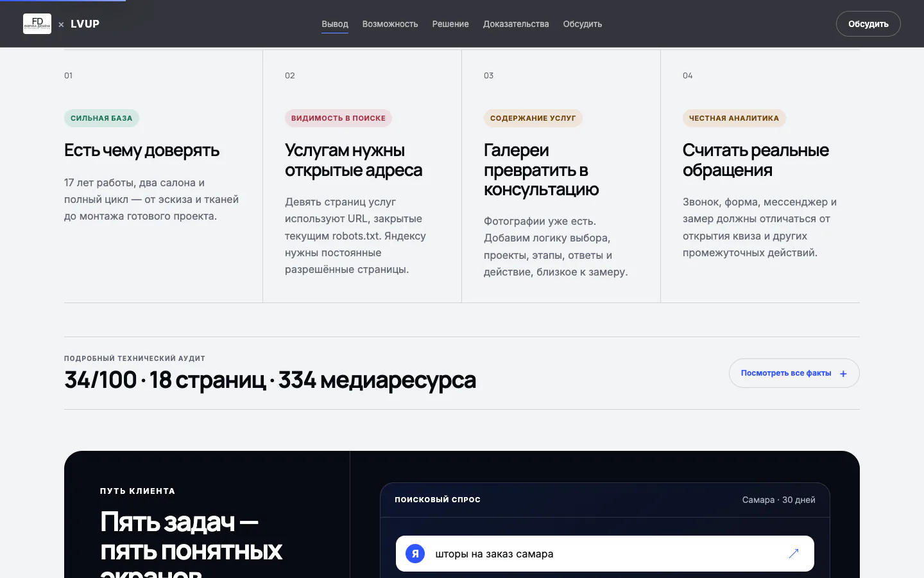Image resolution: width=924 pixels, height=578 pixels.
Task: Click the 34/100 audit summary headline
Action: (x=270, y=380)
